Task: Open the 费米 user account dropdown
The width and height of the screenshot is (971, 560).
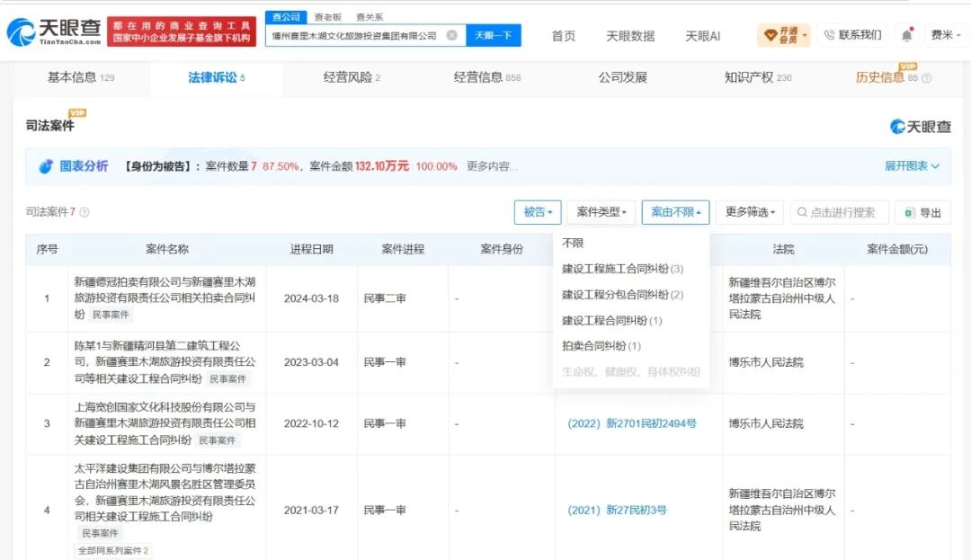Action: (945, 35)
